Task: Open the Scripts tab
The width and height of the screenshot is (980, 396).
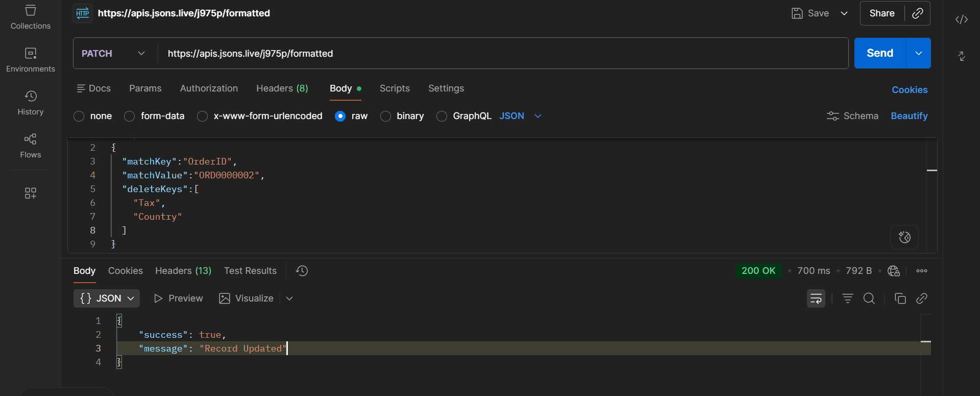Action: (395, 88)
